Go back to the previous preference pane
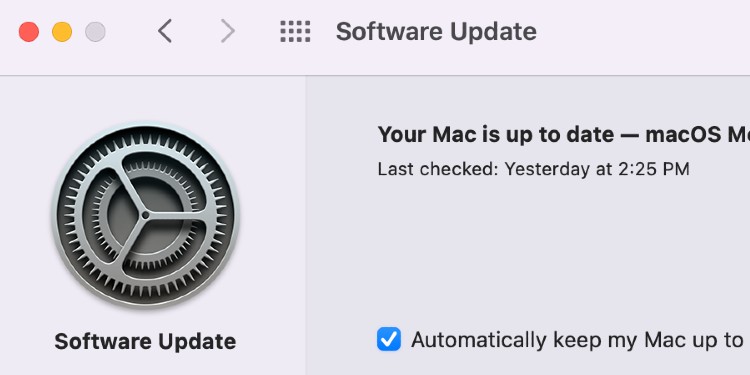 coord(165,32)
